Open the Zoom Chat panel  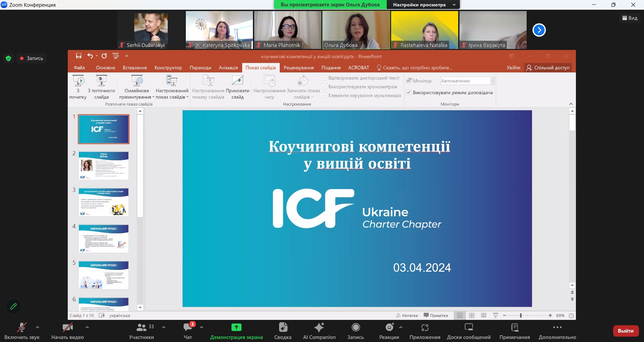click(x=188, y=331)
